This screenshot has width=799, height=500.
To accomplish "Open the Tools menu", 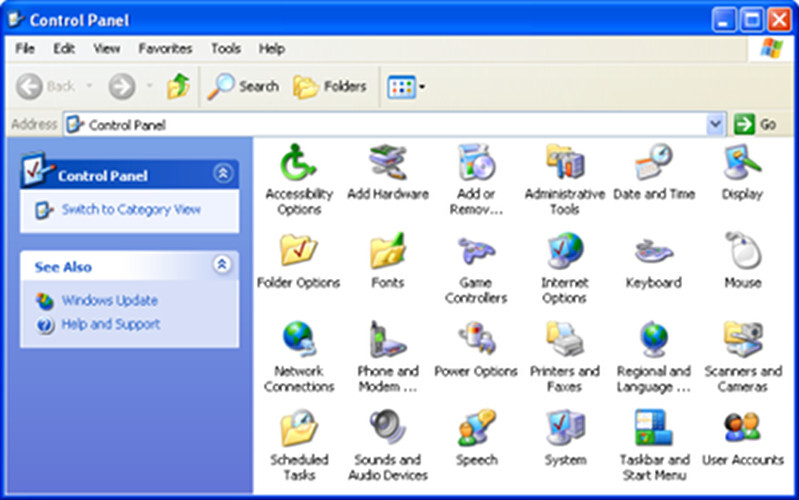I will [x=225, y=48].
